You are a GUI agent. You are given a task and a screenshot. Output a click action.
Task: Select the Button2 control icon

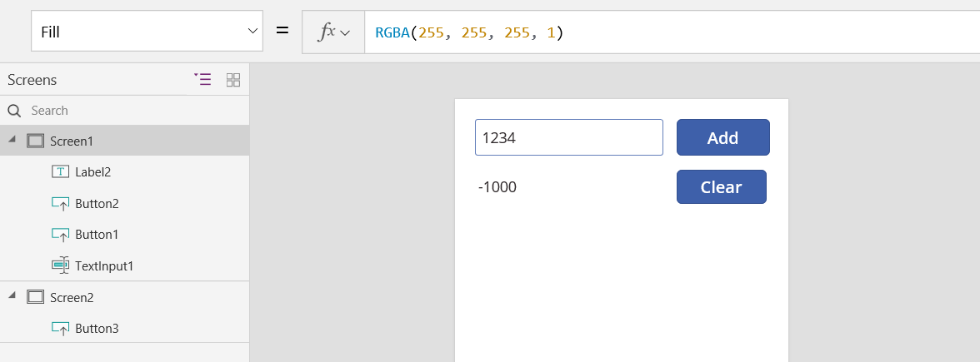pos(60,203)
